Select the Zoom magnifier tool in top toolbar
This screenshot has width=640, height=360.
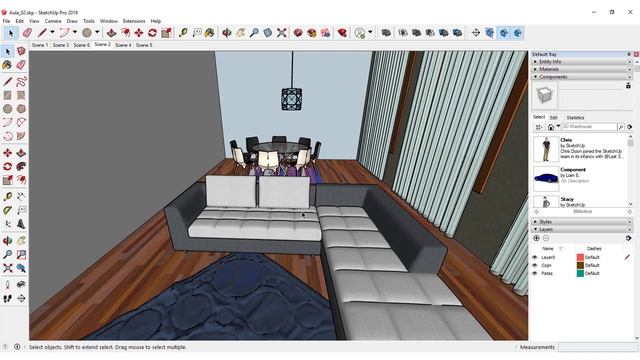(x=254, y=33)
